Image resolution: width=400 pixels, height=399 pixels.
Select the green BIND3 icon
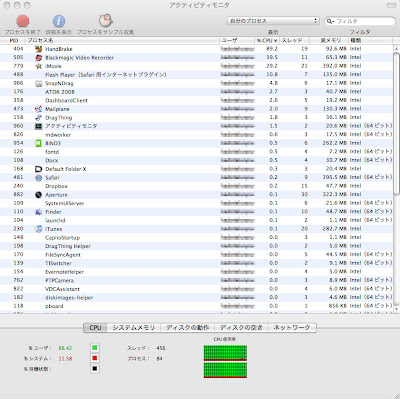[x=39, y=143]
